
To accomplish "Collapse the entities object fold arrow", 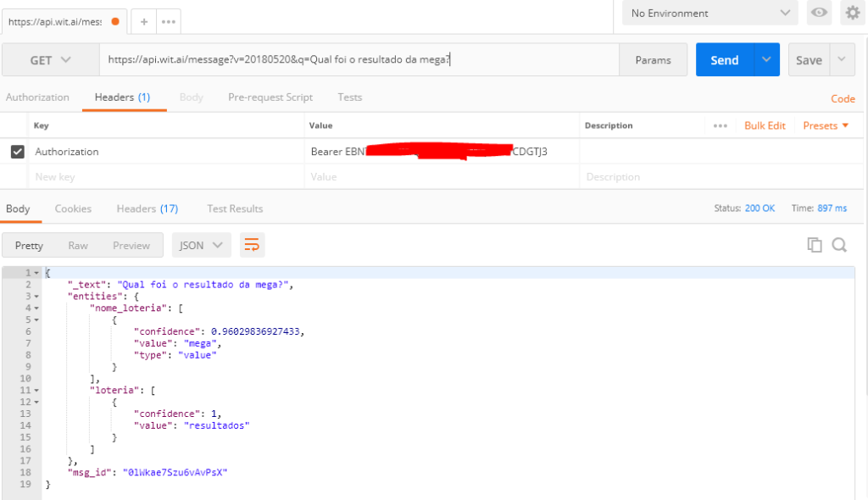I will tap(36, 296).
